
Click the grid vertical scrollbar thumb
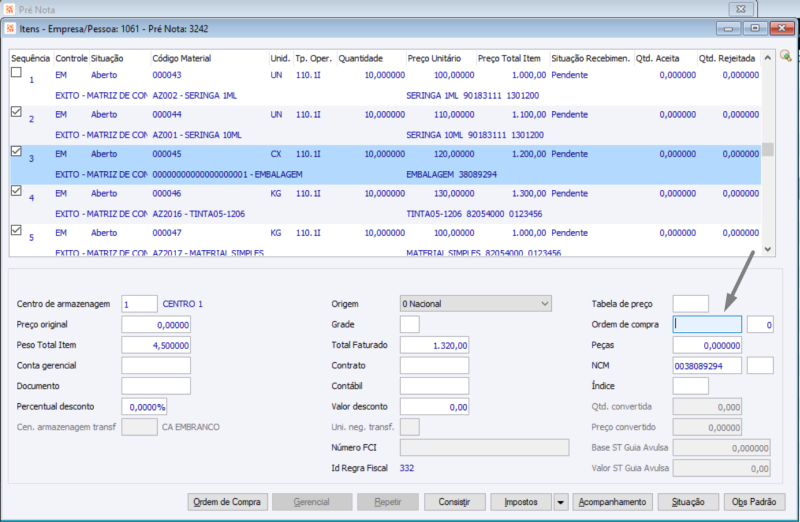pyautogui.click(x=768, y=150)
